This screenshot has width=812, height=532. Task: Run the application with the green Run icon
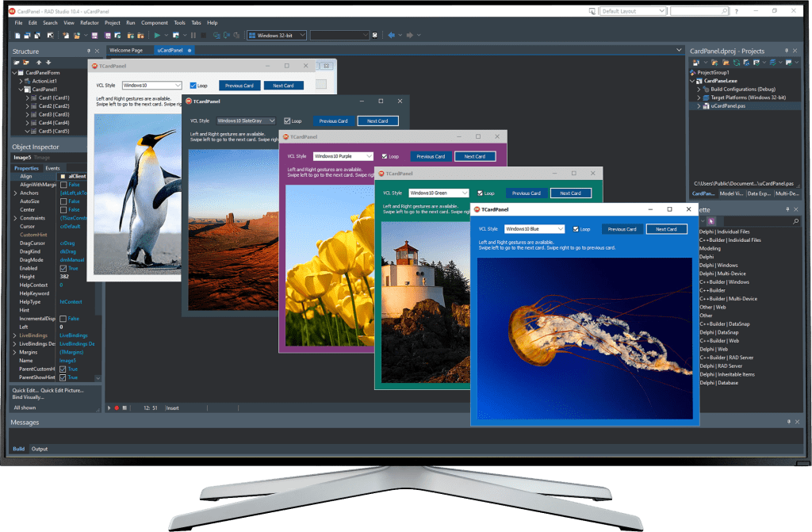click(157, 35)
